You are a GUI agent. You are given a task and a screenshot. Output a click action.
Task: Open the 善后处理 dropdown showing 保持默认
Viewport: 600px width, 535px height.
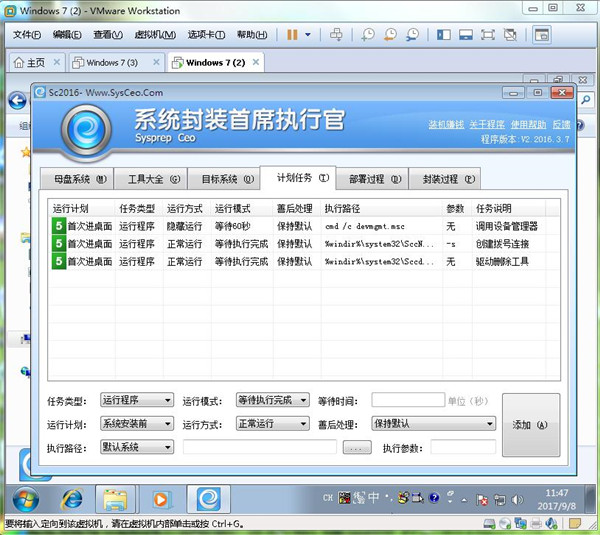pyautogui.click(x=434, y=424)
